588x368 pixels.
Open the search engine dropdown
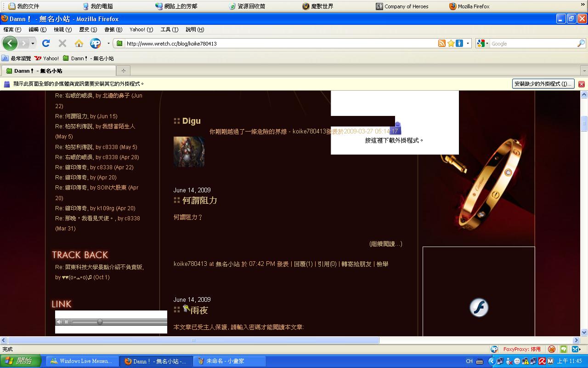(x=483, y=43)
